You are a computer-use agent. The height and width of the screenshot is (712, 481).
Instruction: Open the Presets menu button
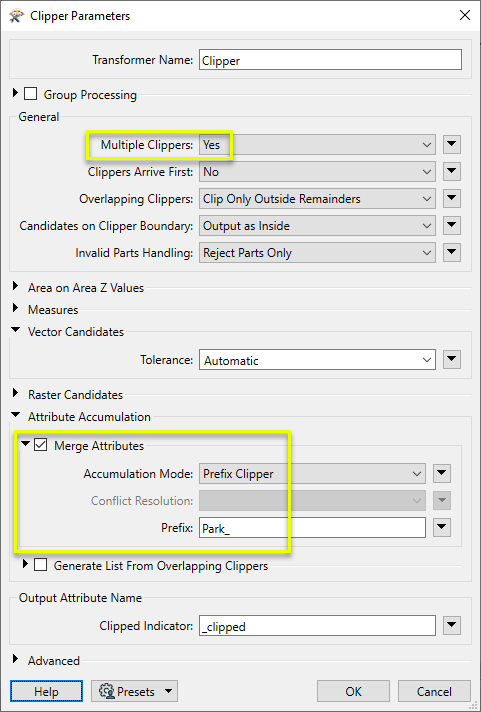(x=134, y=692)
